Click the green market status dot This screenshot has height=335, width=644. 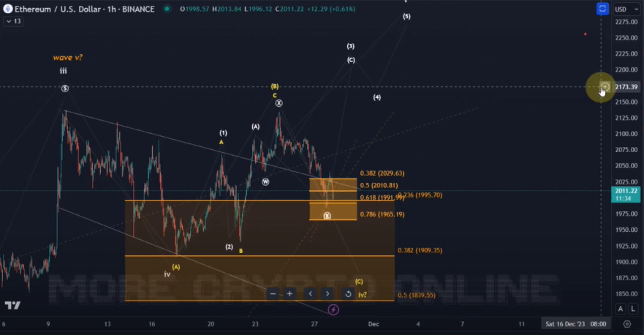coord(167,9)
